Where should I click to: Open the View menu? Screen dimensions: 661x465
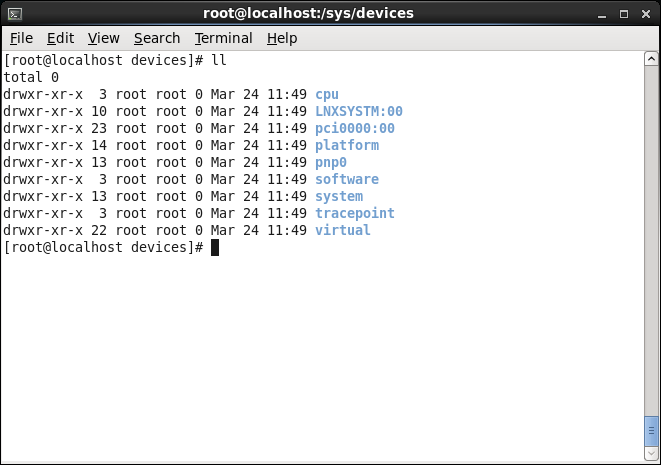(103, 38)
